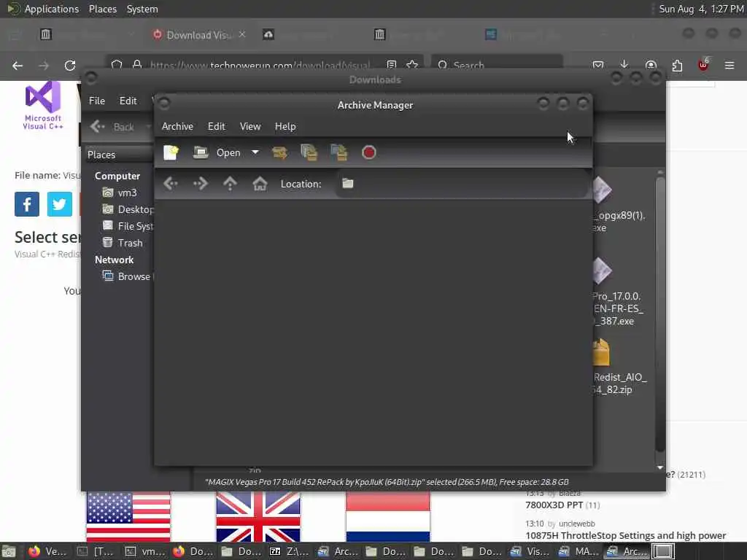Image resolution: width=747 pixels, height=560 pixels.
Task: Switch to Vis... taskbar window button
Action: pyautogui.click(x=530, y=551)
